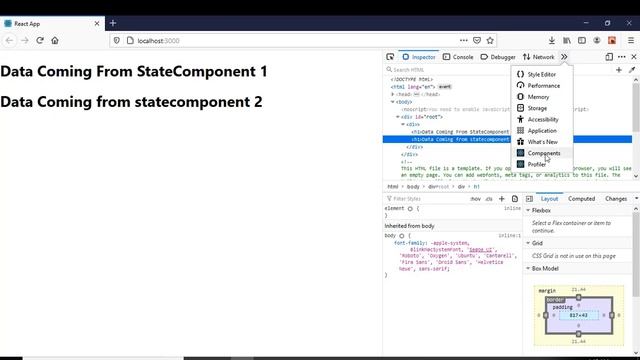Go back using the browser Back arrow
640x360 pixels.
click(x=9, y=40)
